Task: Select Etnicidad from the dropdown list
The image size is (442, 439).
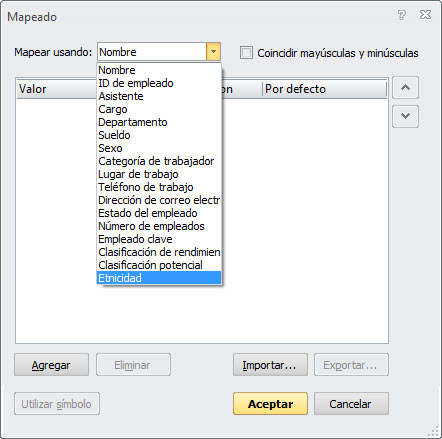Action: pos(159,278)
